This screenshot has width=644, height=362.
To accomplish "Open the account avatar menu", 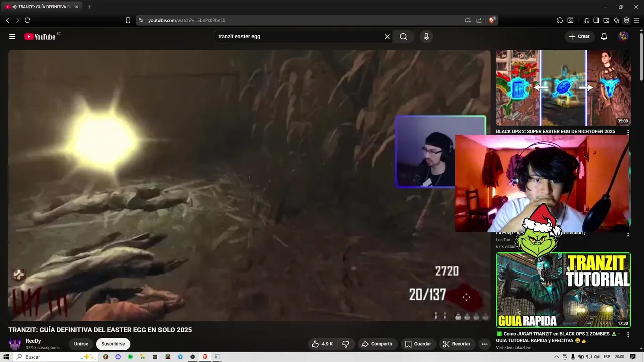I will click(x=623, y=37).
